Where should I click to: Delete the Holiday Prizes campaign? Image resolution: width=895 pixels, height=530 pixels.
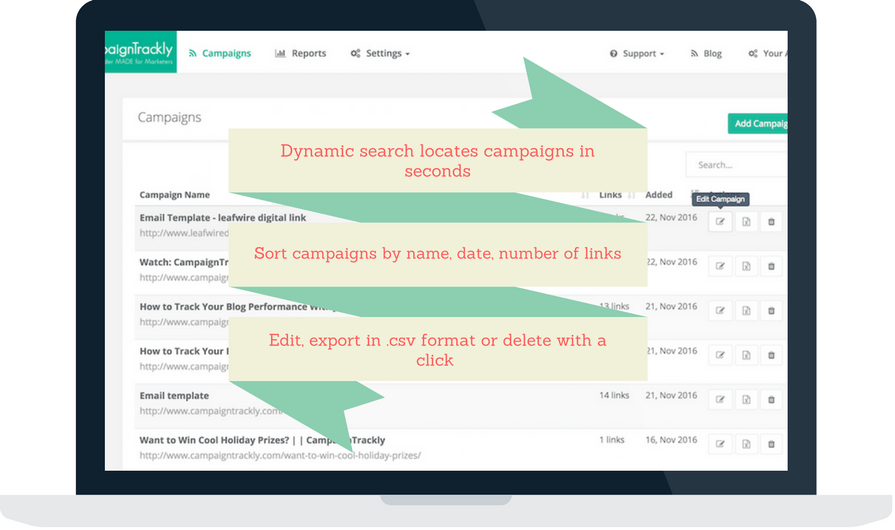(771, 444)
